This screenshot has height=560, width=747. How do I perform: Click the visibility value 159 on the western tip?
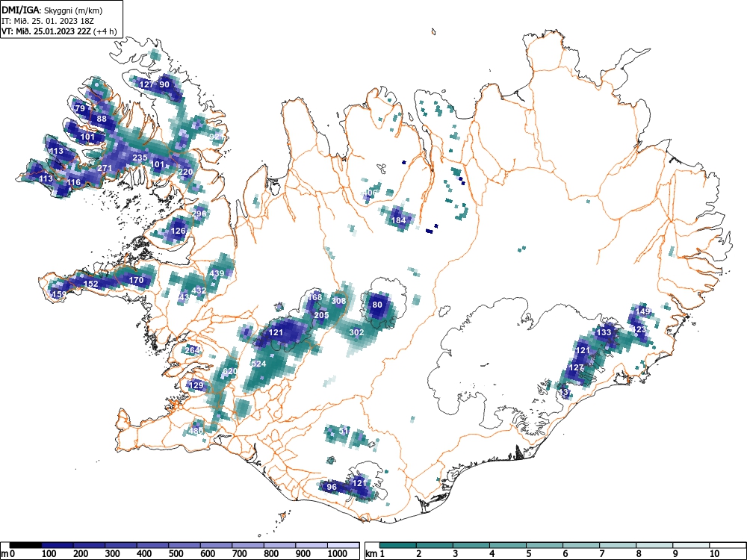click(x=59, y=294)
